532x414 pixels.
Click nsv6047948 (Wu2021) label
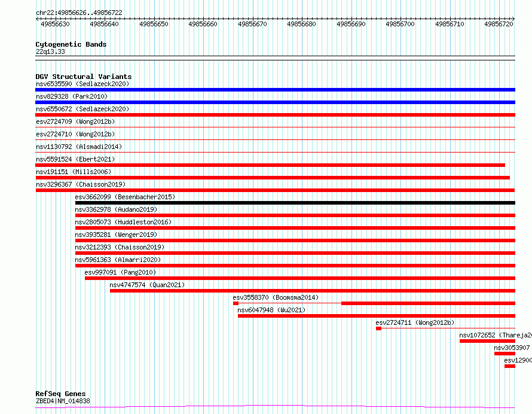271,310
